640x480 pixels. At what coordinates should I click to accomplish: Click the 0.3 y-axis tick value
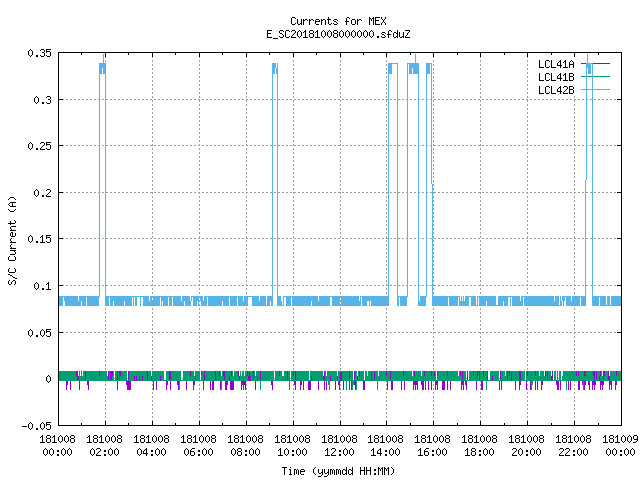[42, 100]
